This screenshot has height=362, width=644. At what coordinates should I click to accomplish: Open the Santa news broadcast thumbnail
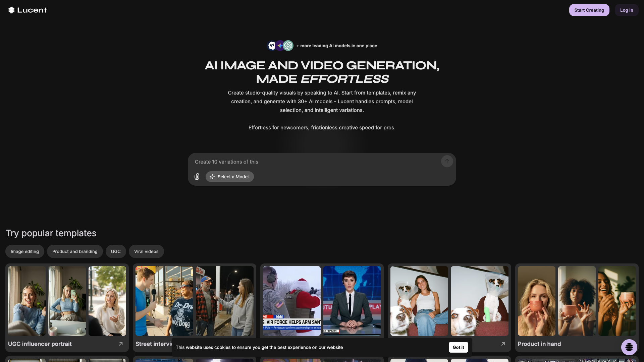point(291,301)
